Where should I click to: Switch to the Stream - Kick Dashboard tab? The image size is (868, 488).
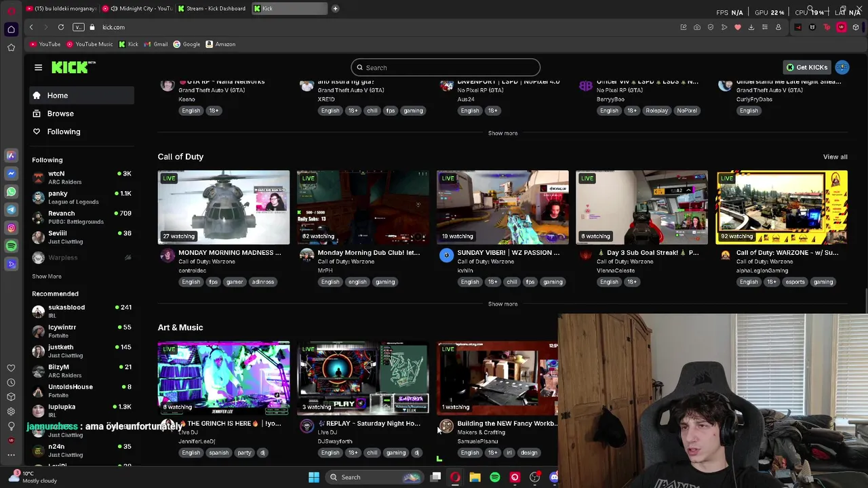click(x=212, y=9)
